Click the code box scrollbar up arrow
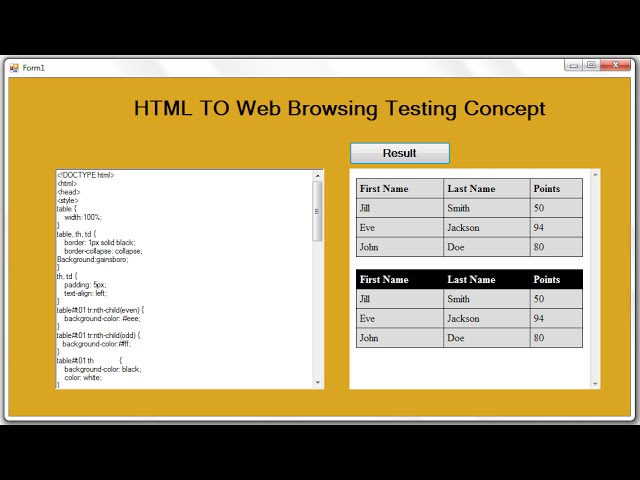Viewport: 640px width, 480px height. [x=318, y=175]
